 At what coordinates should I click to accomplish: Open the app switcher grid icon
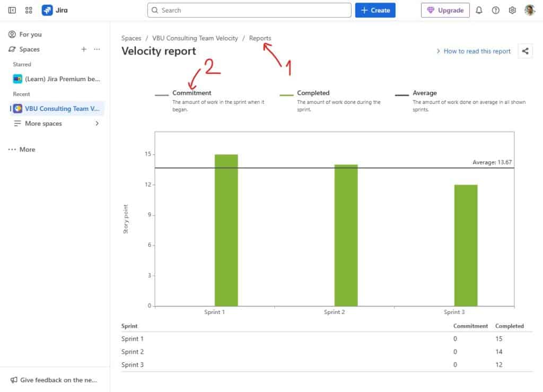click(29, 10)
